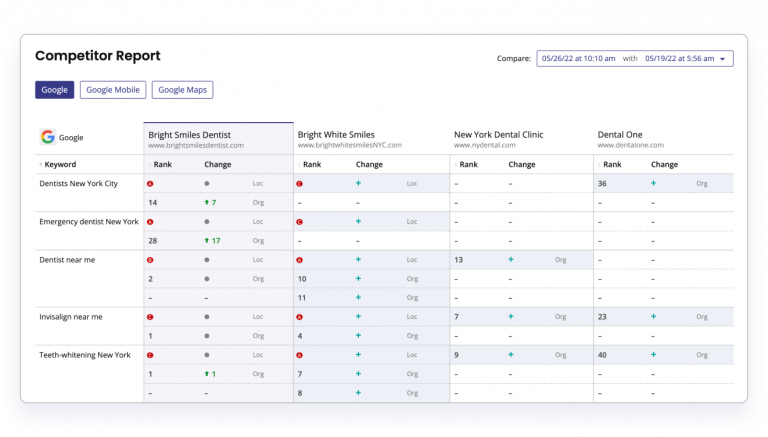Open the Compare date range dropdown
The width and height of the screenshot is (768, 437).
(x=635, y=59)
